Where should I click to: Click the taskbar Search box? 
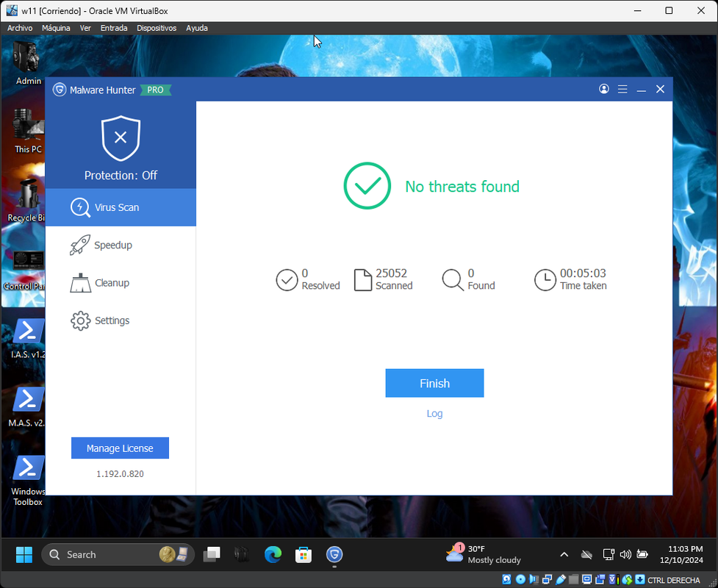coord(118,555)
